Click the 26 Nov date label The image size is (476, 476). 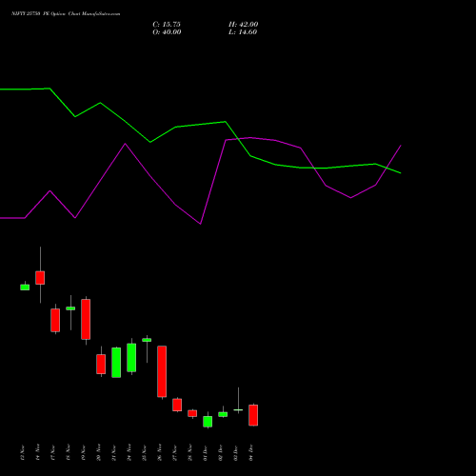(160, 452)
